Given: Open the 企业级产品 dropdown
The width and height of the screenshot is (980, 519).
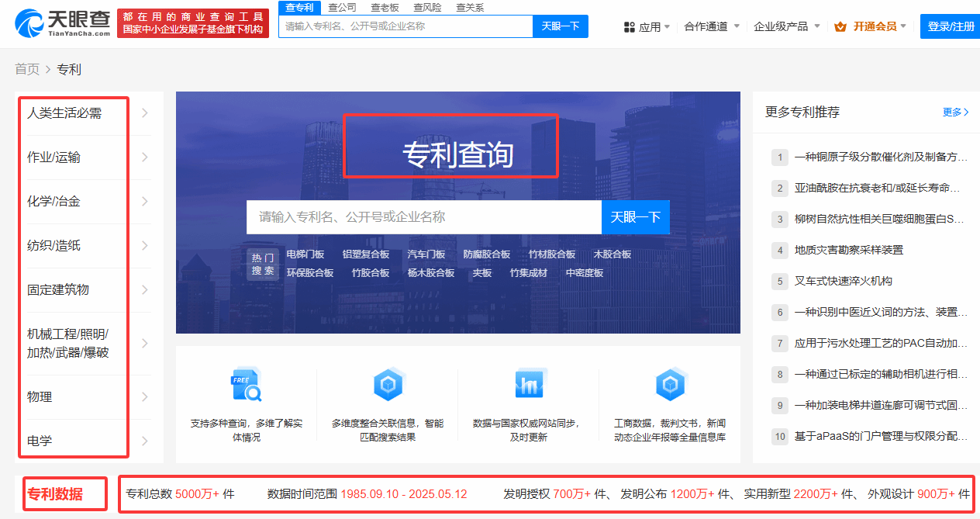Looking at the screenshot, I should [x=787, y=26].
